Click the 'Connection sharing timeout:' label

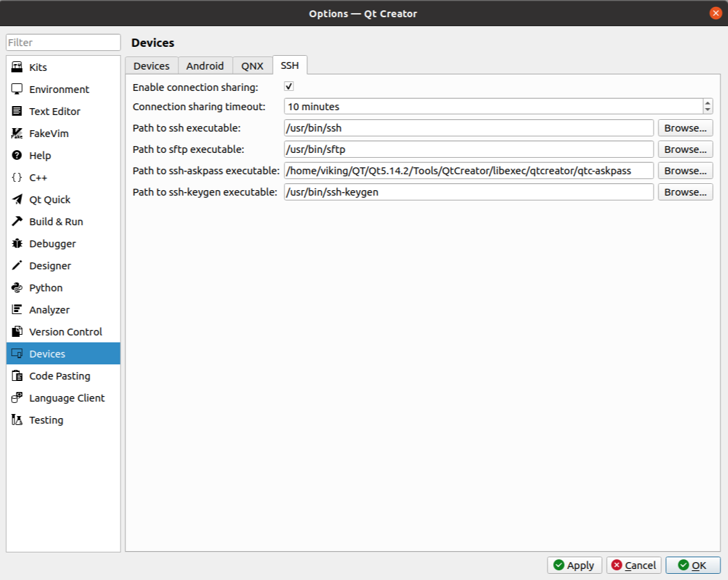point(199,107)
